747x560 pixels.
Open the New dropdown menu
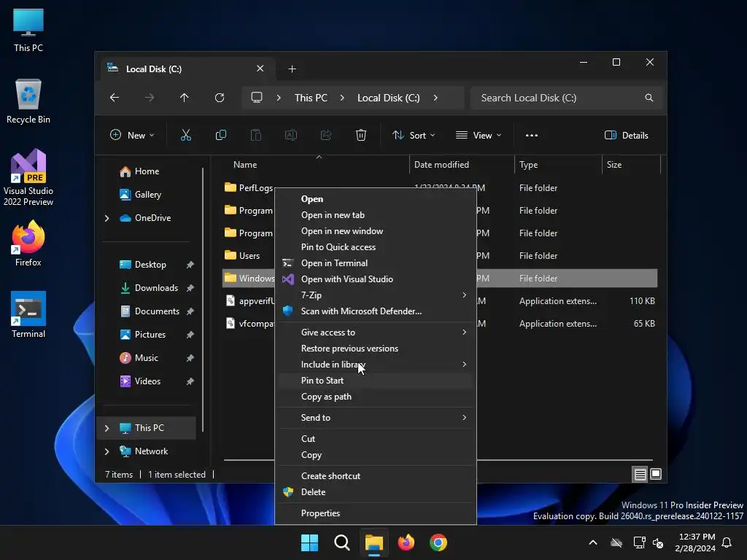tap(132, 135)
